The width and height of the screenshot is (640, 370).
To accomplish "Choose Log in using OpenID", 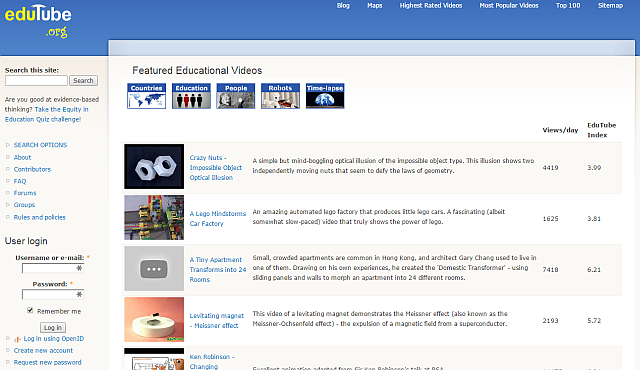I will pos(54,339).
